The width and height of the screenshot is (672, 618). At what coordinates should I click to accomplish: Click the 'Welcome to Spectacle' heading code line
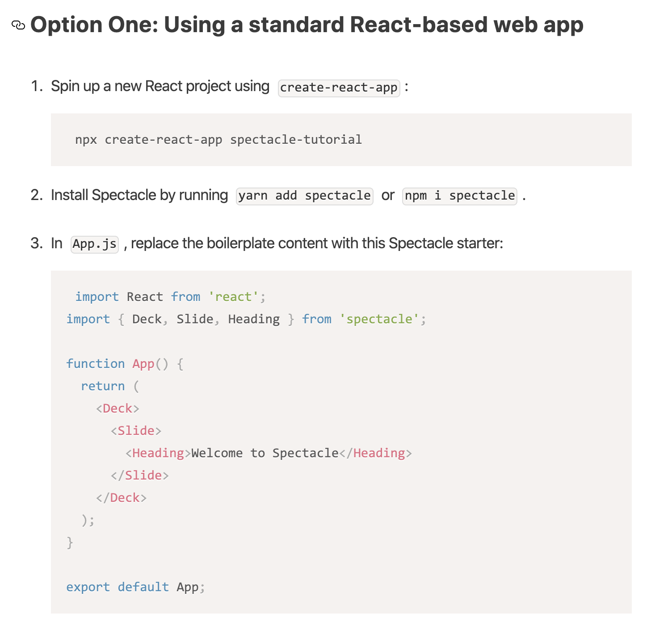269,453
